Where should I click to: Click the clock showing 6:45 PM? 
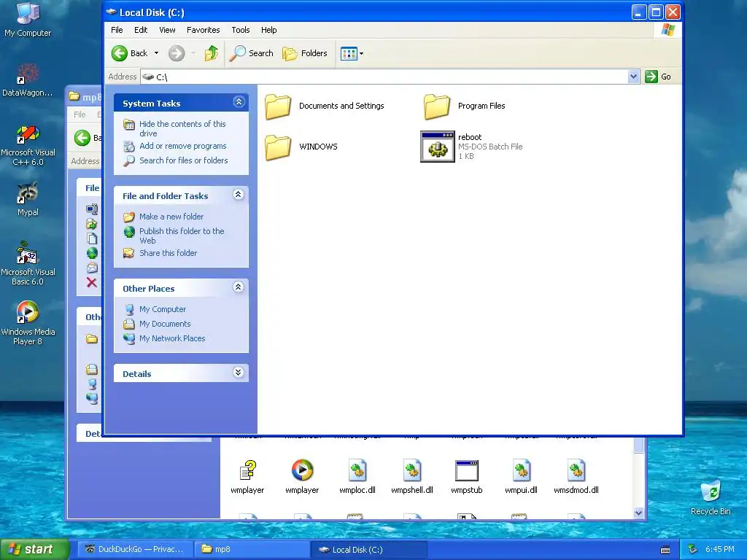(720, 550)
